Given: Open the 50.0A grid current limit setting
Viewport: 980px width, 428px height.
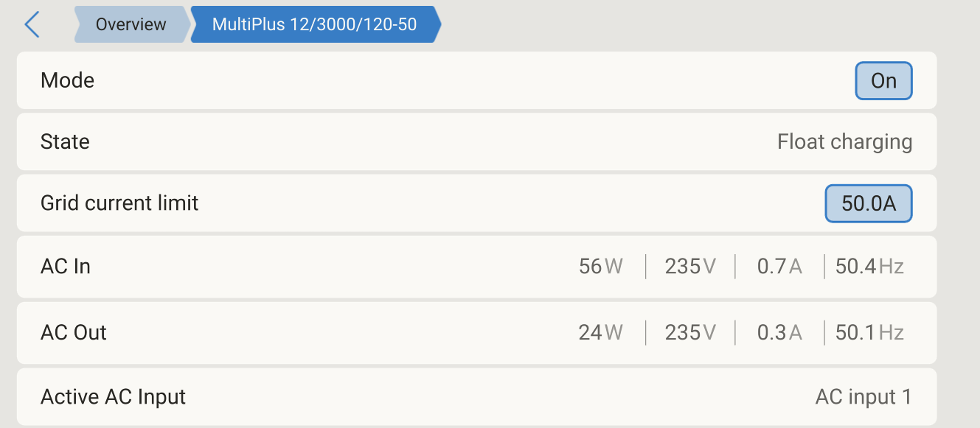Looking at the screenshot, I should pyautogui.click(x=869, y=203).
